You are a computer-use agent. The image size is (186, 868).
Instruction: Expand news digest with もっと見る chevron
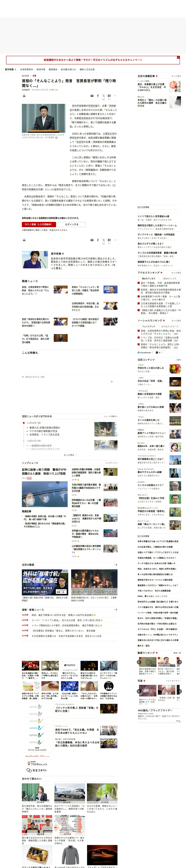pyautogui.click(x=71, y=455)
